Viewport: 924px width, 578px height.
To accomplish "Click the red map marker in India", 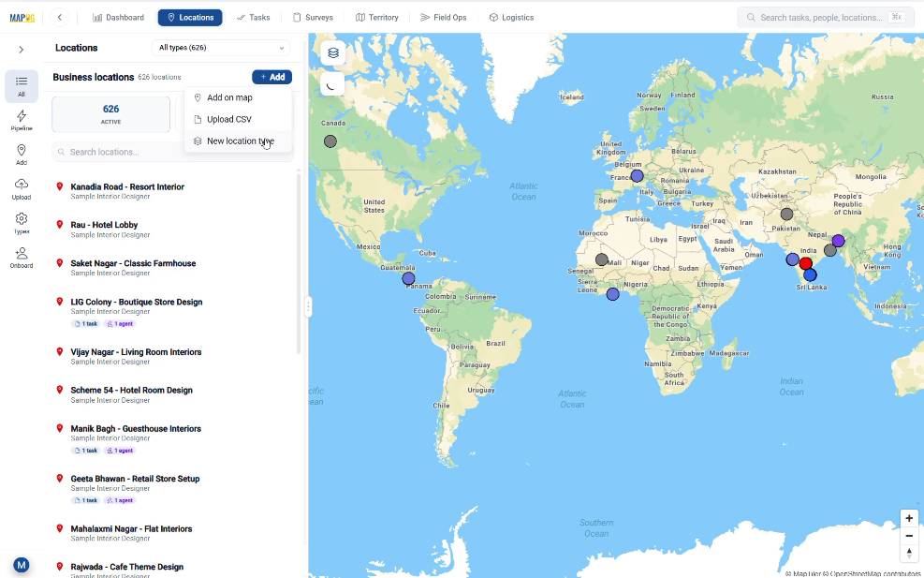I will point(805,263).
